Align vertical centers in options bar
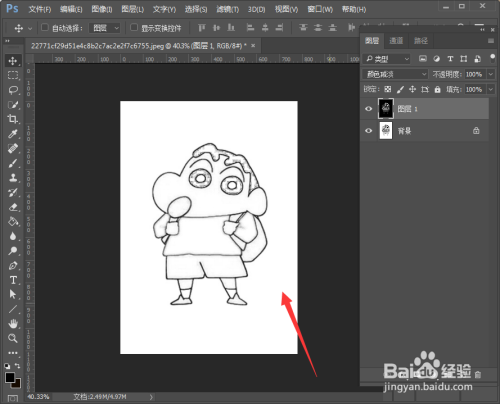The image size is (500, 404). click(217, 28)
